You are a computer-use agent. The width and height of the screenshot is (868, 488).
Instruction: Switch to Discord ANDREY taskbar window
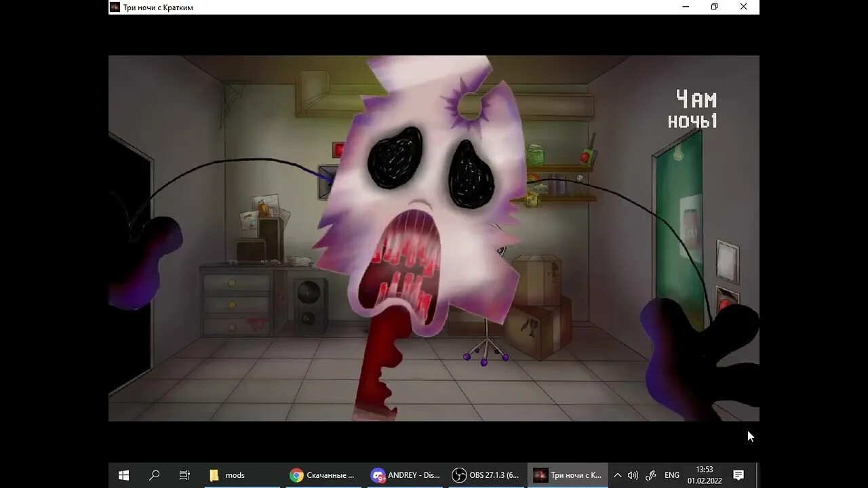pos(406,475)
